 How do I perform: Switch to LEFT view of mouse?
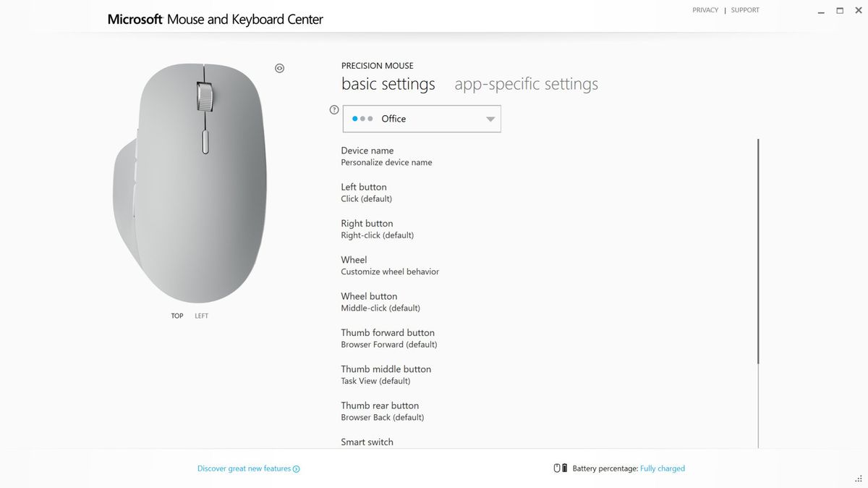[x=202, y=316]
